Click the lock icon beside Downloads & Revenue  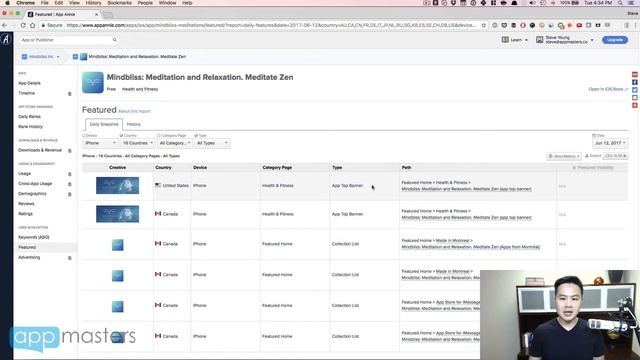(x=69, y=151)
